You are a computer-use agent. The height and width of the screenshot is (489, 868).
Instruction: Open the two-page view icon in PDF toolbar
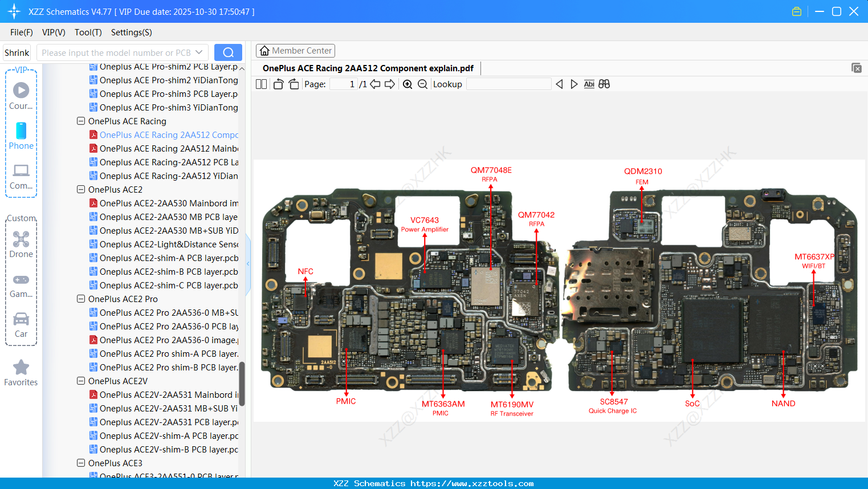(261, 84)
